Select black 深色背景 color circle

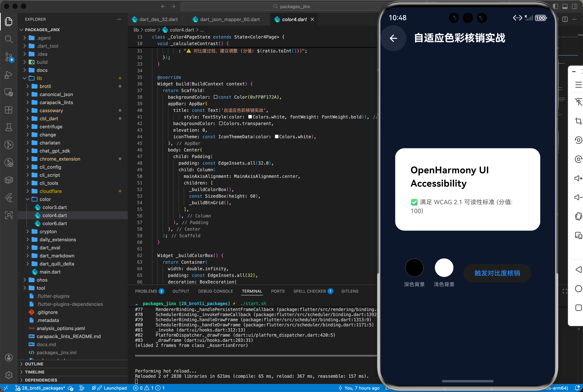click(x=414, y=268)
